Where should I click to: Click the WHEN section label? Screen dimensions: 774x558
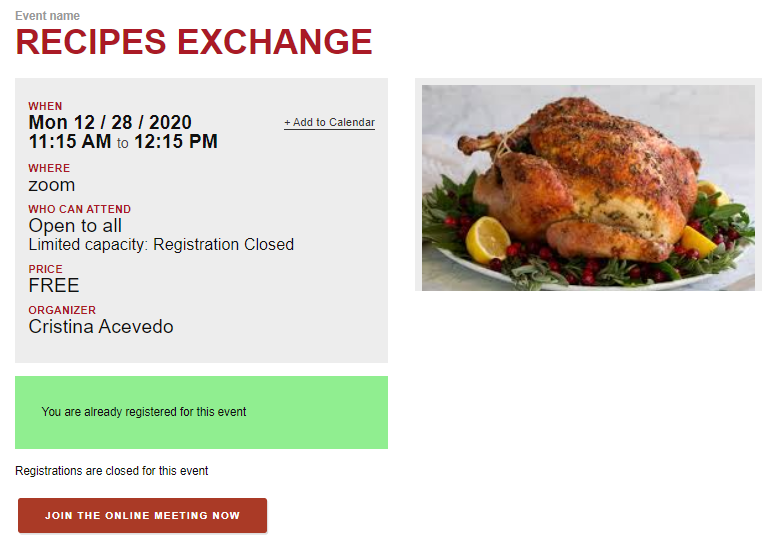coord(45,106)
